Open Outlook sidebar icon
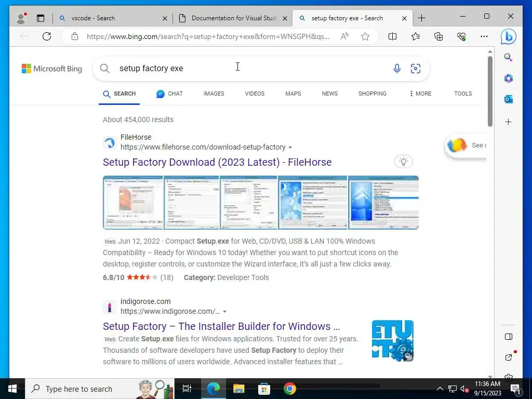This screenshot has width=532, height=399. pyautogui.click(x=508, y=99)
